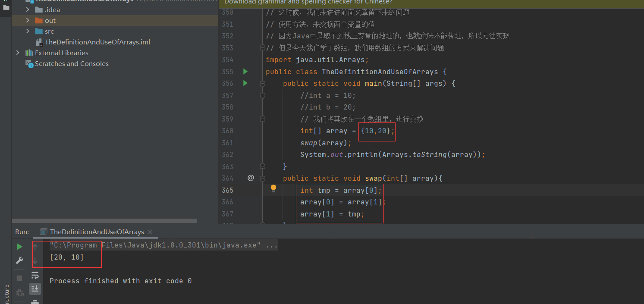Expand External Libraries node
Image resolution: width=644 pixels, height=304 pixels.
tap(17, 53)
